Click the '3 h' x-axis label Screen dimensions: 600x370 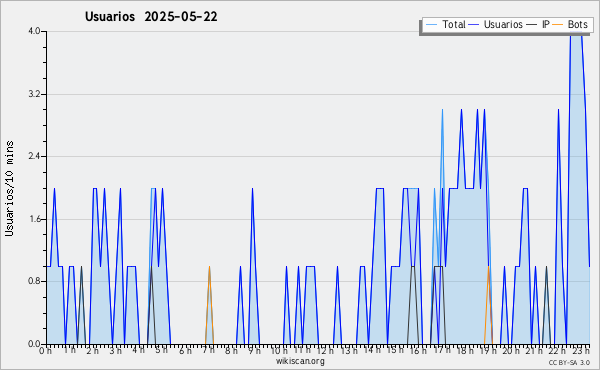point(115,351)
